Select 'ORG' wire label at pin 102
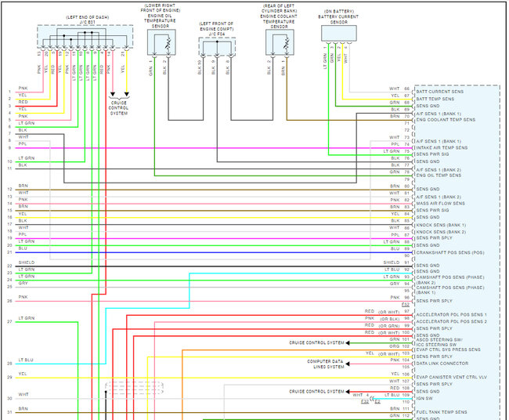 395,346
